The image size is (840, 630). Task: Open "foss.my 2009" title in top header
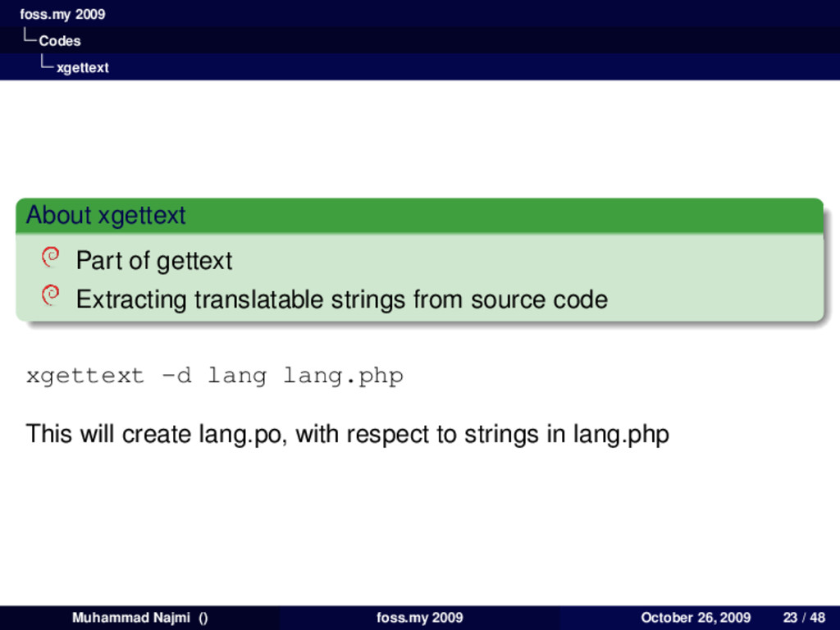62,14
